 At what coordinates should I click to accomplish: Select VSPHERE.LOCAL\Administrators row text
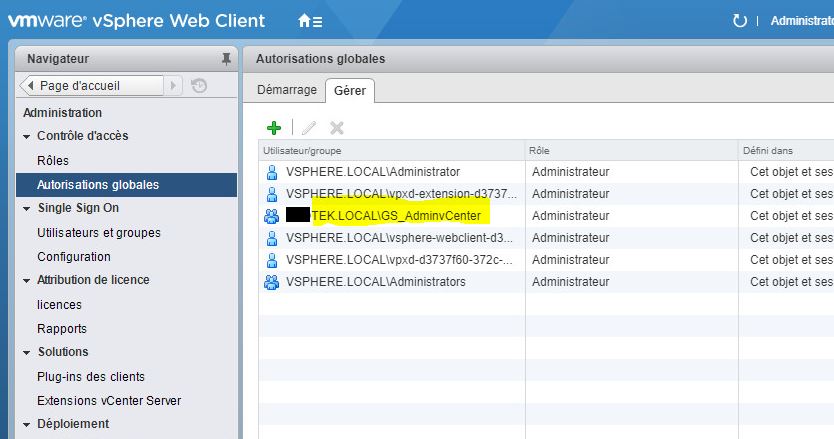click(x=376, y=282)
